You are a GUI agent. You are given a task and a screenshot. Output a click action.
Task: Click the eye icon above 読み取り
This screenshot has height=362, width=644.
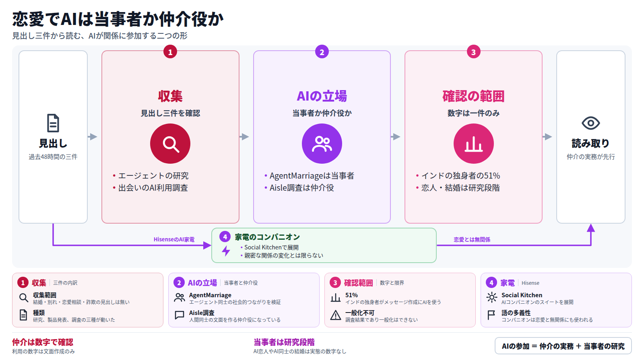(590, 123)
